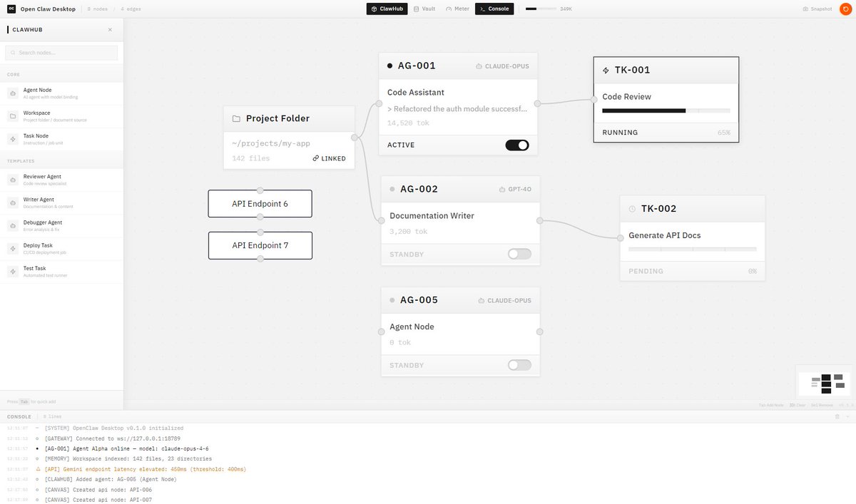The height and width of the screenshot is (504, 856).
Task: Click the API Endpoint 6 top port
Action: pyautogui.click(x=260, y=190)
